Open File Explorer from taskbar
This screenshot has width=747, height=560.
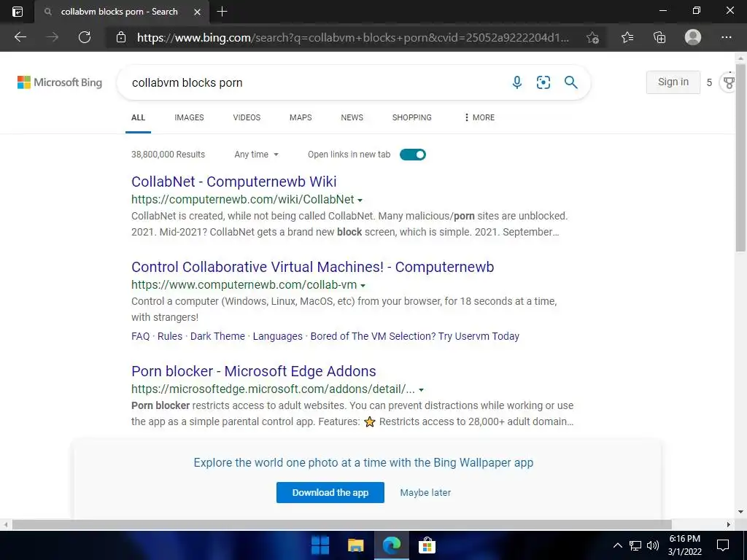(x=355, y=545)
